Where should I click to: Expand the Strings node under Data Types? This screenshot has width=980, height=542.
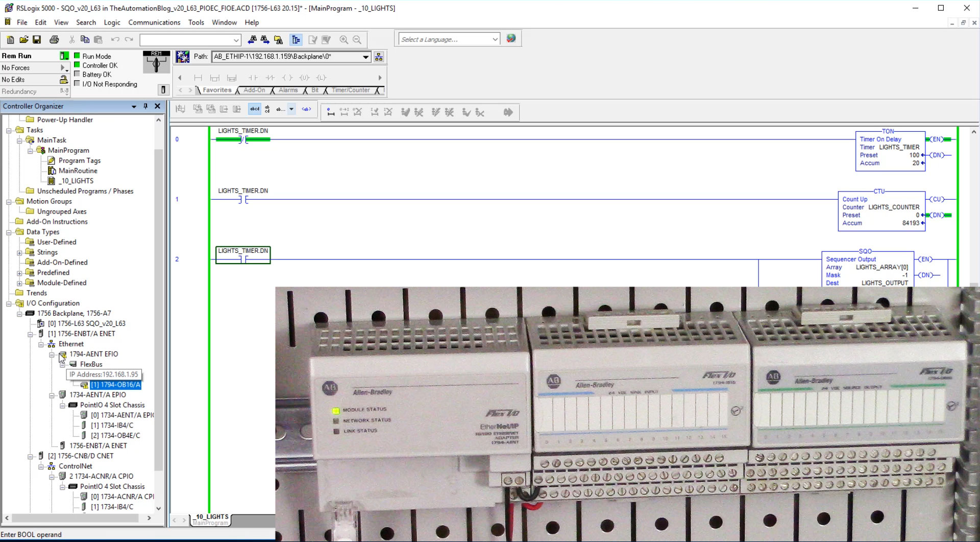pos(20,252)
